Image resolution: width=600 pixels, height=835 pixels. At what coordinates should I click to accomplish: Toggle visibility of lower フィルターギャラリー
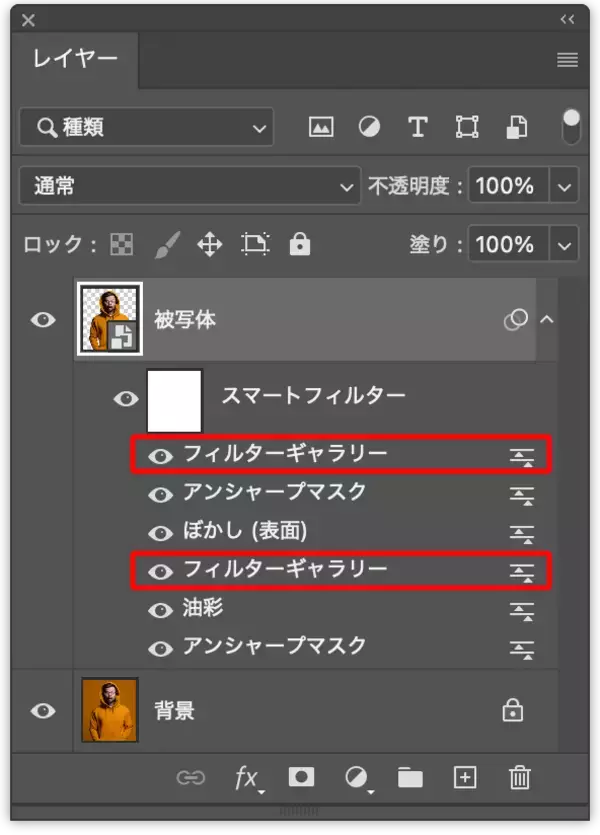click(x=160, y=572)
